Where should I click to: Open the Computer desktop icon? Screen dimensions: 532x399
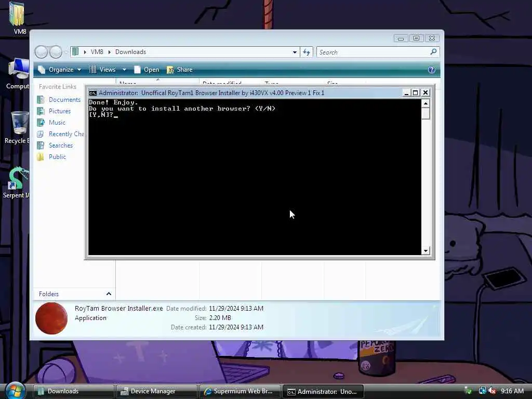tap(19, 69)
